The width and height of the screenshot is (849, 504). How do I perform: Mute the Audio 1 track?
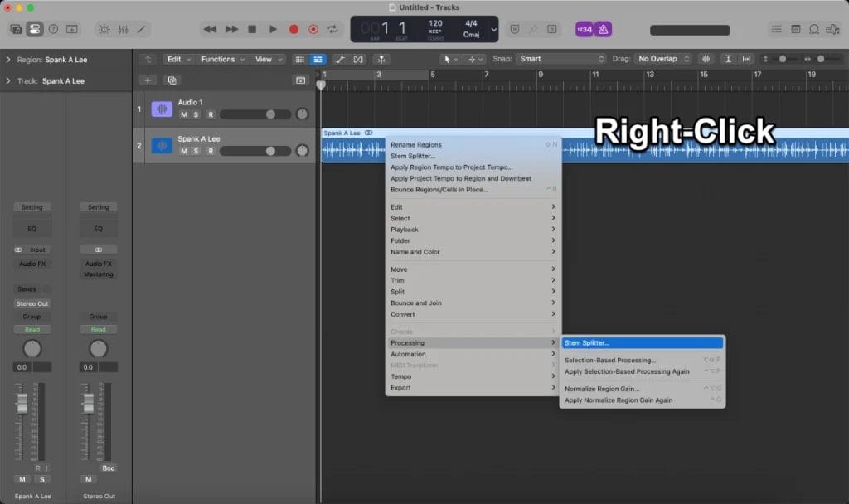click(184, 114)
